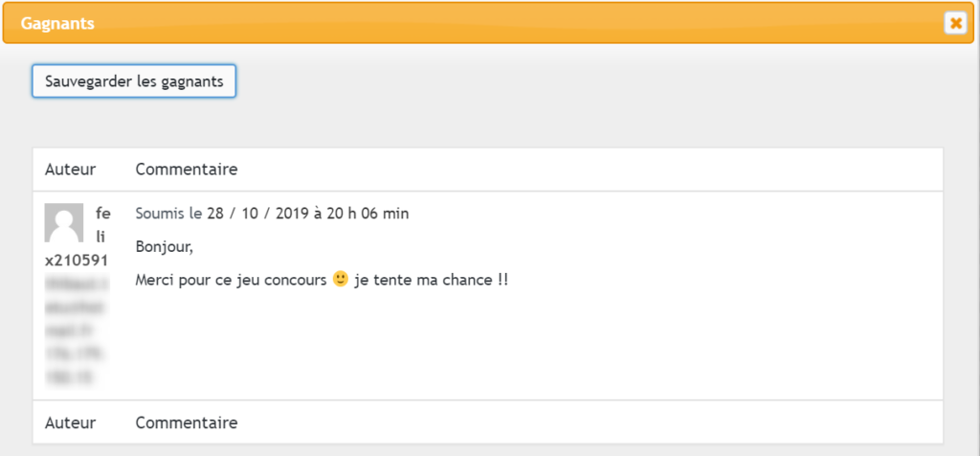Open the author name felix210591
Image resolution: width=980 pixels, height=456 pixels.
[78, 237]
